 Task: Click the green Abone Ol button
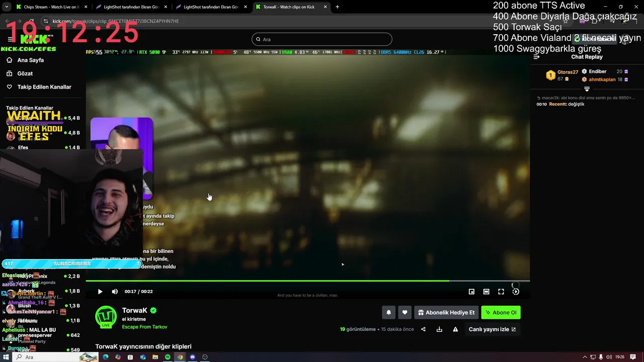pyautogui.click(x=501, y=312)
